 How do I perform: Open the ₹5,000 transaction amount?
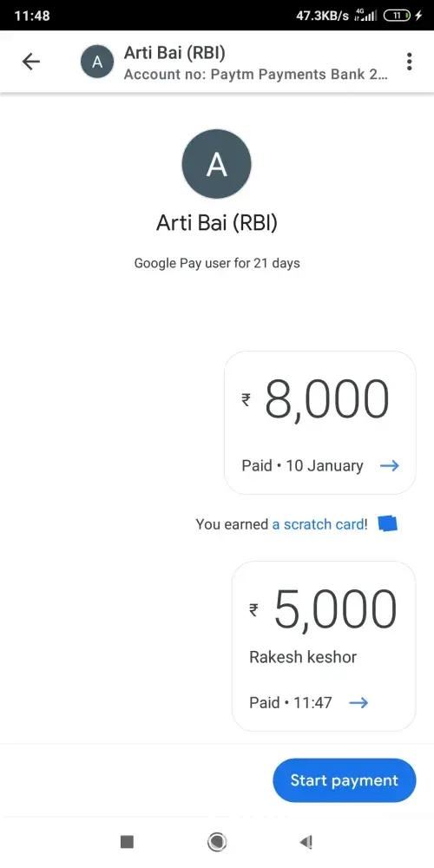coord(323,610)
